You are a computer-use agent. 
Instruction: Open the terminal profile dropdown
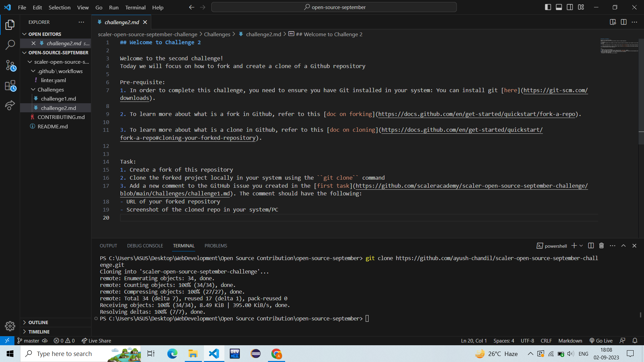click(581, 246)
